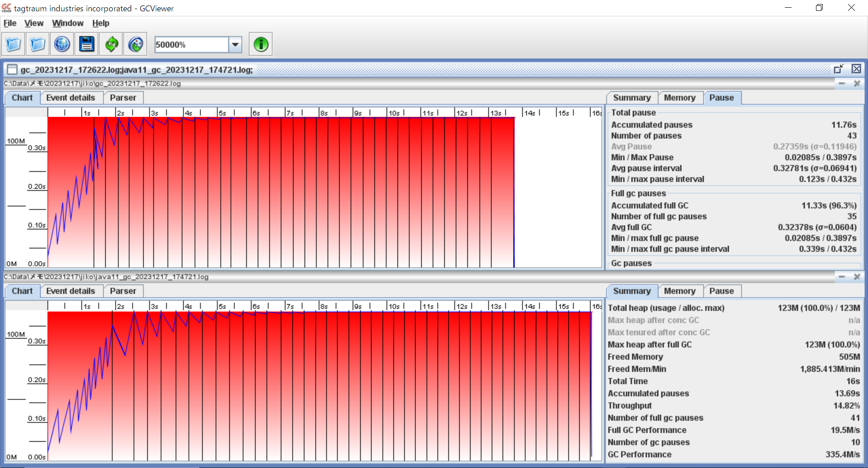868x468 pixels.
Task: Open the Parser view for java11 log
Action: 123,291
